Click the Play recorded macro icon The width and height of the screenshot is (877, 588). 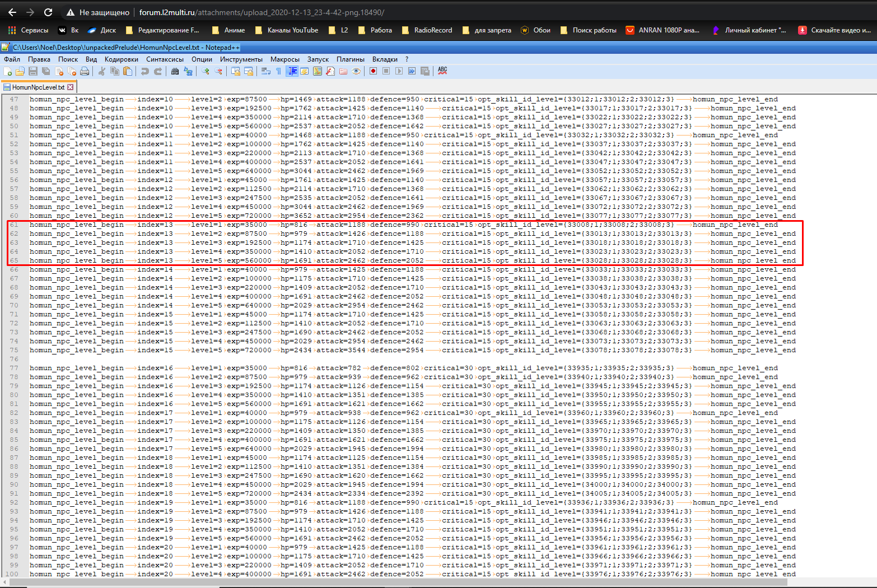399,71
